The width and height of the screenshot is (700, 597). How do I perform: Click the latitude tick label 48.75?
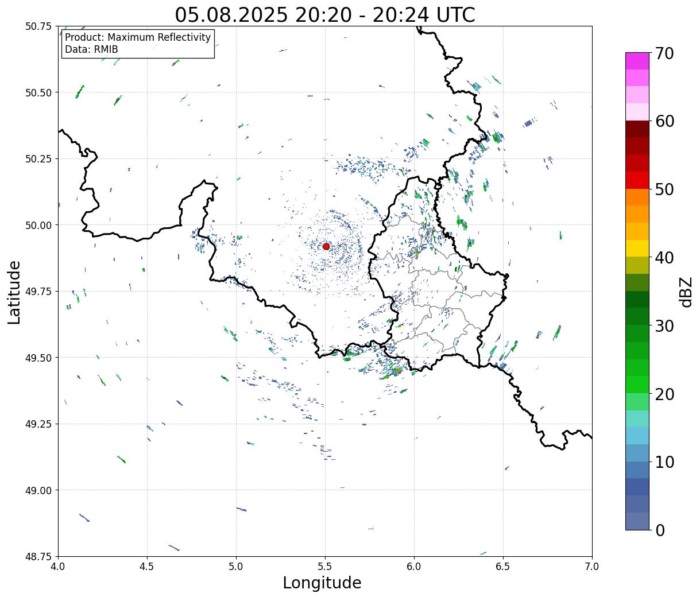38,557
